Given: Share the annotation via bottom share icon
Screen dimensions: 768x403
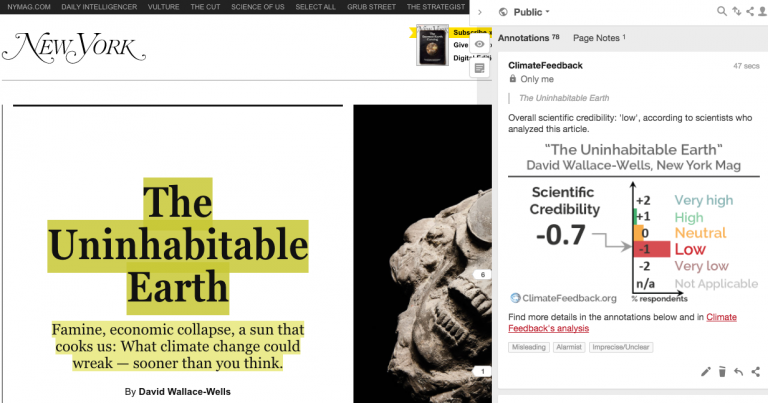Looking at the screenshot, I should coord(755,372).
